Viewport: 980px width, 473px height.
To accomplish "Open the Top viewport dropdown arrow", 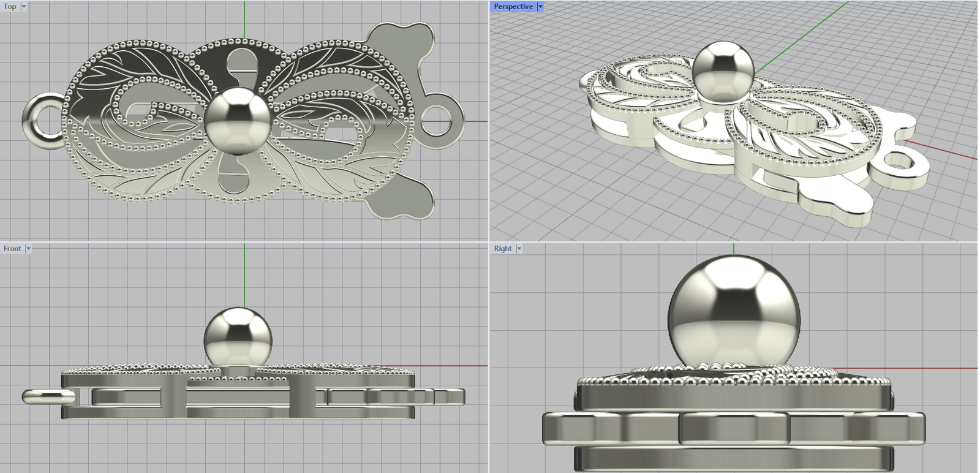I will [x=24, y=6].
